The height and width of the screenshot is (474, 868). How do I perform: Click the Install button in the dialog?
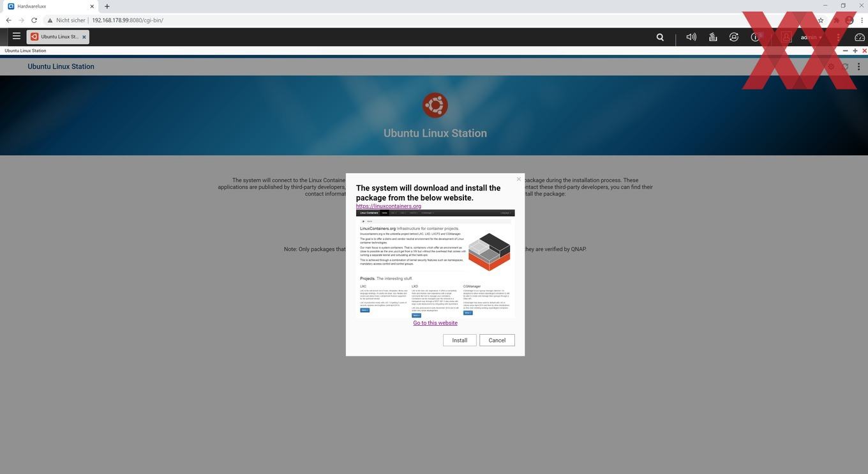coord(460,340)
